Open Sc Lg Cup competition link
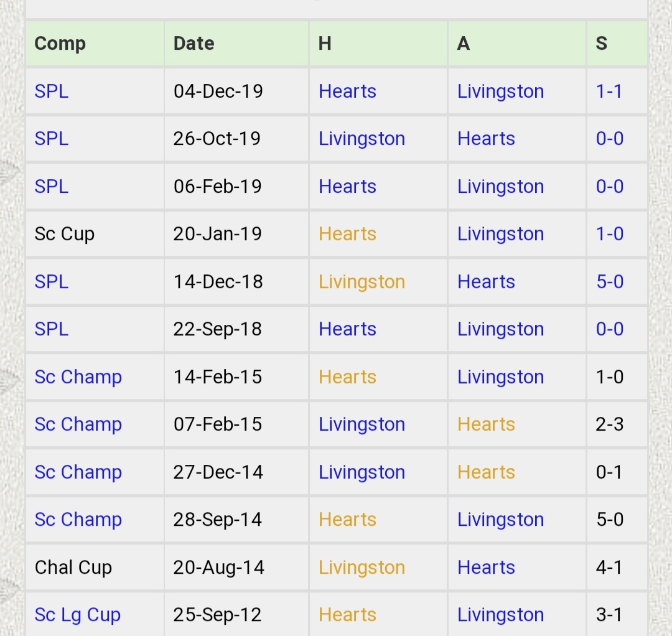The width and height of the screenshot is (672, 636). (x=78, y=615)
